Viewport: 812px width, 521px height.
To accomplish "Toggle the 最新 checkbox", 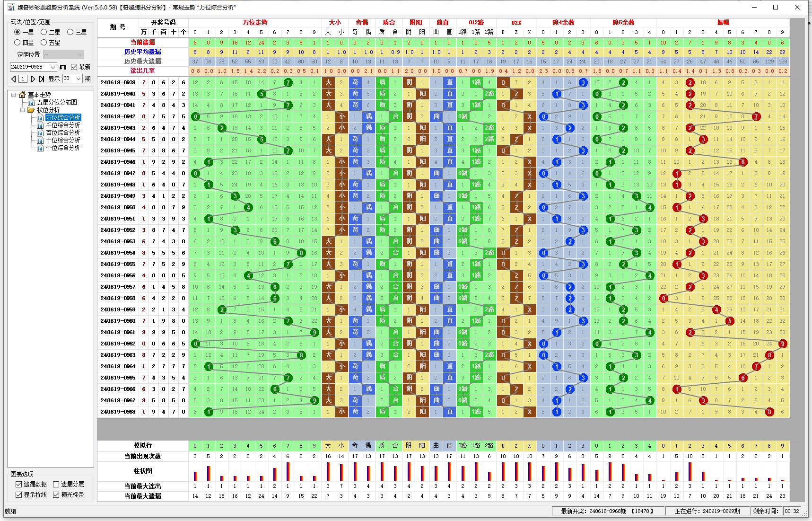I will click(74, 67).
